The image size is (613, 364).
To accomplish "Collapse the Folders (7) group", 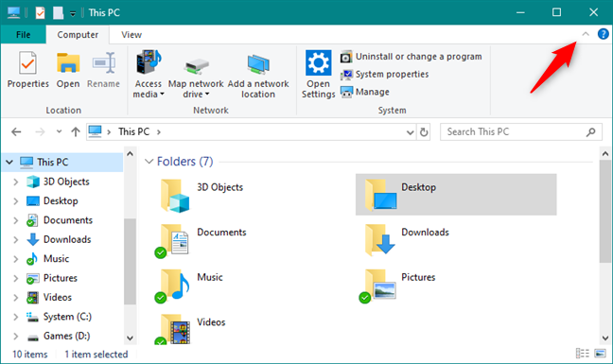I will click(x=149, y=162).
